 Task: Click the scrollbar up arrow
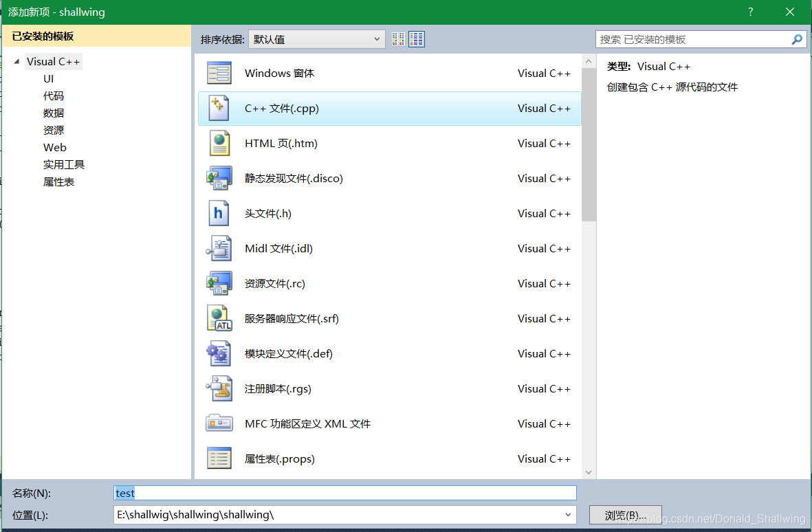pos(589,61)
